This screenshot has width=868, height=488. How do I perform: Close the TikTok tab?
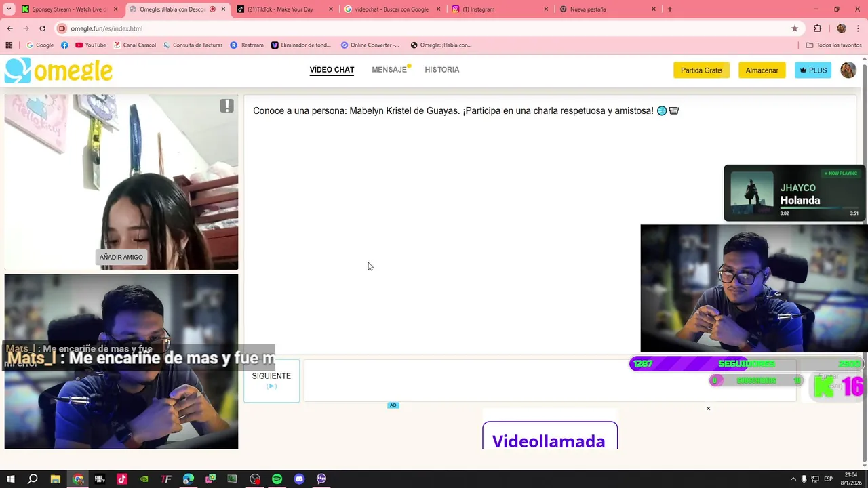330,9
